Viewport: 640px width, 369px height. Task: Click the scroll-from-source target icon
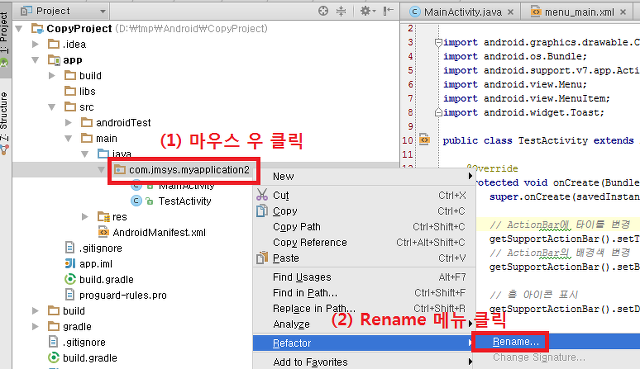[323, 11]
